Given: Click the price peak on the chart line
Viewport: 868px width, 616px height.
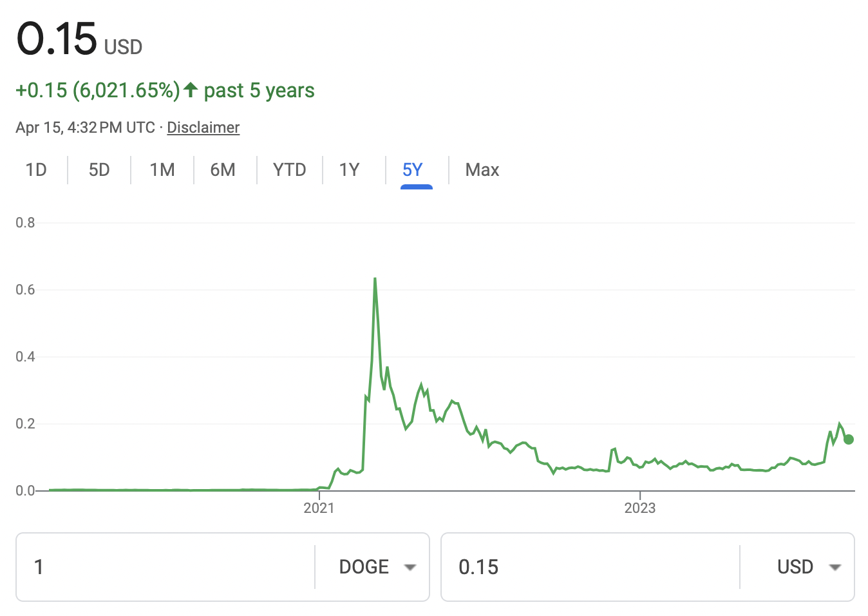Looking at the screenshot, I should pos(375,279).
